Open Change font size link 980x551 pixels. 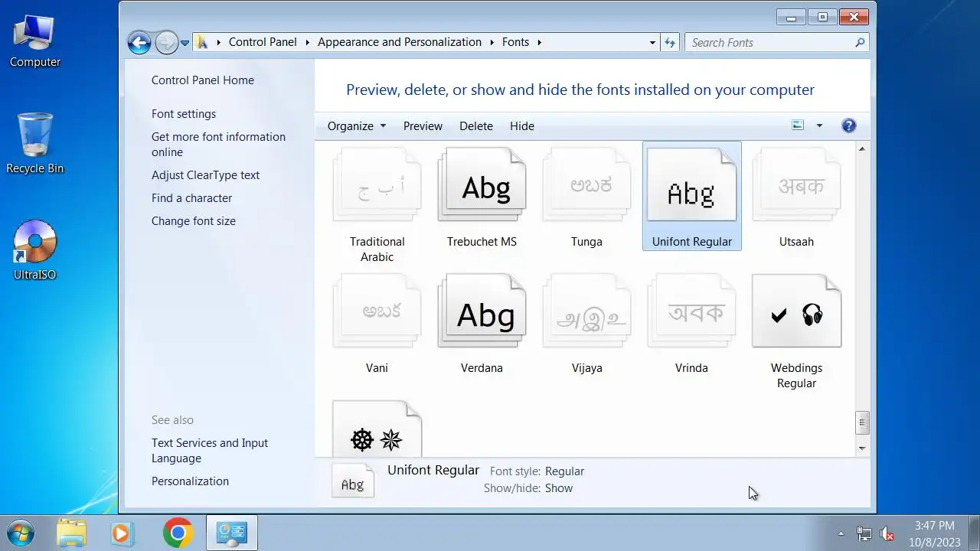click(x=194, y=221)
